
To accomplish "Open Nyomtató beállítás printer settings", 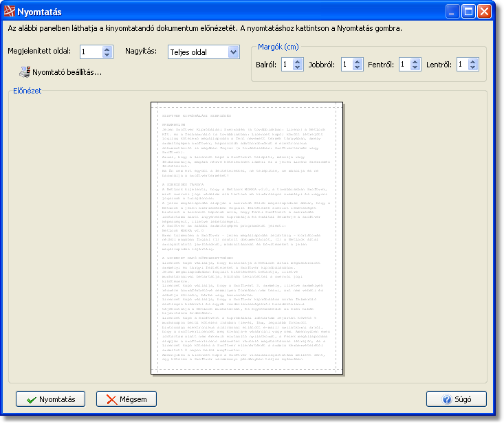I will click(x=61, y=72).
